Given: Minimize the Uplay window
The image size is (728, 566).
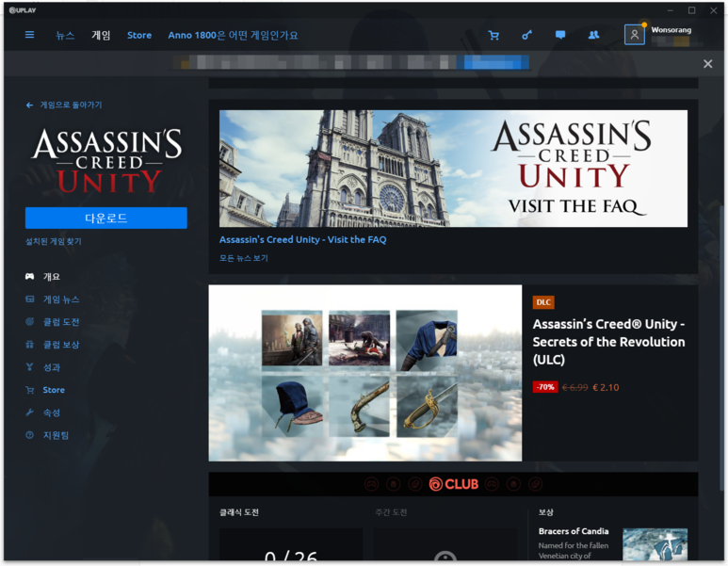Looking at the screenshot, I should click(x=670, y=10).
